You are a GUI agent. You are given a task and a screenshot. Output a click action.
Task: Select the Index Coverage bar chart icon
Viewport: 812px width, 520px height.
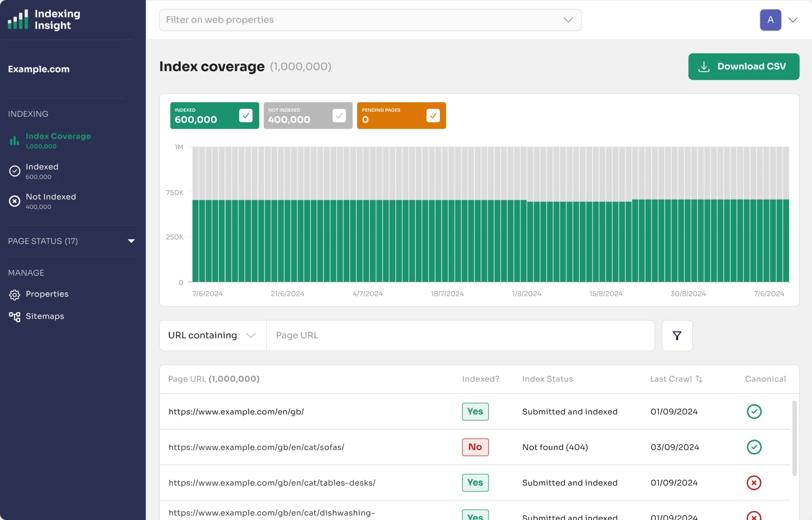coord(14,140)
